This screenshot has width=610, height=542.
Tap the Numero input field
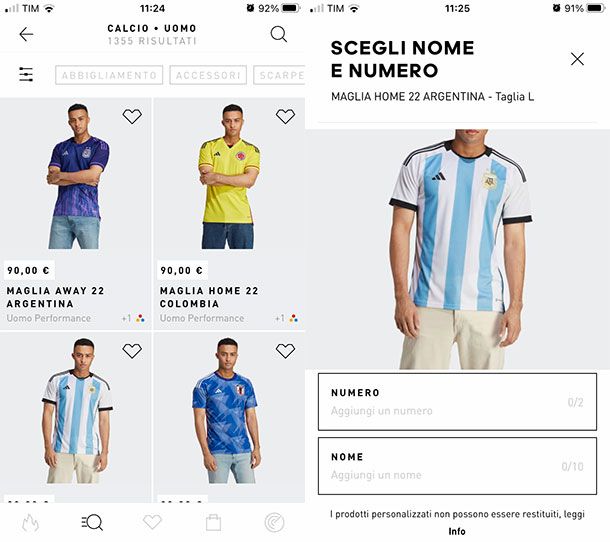(x=458, y=402)
